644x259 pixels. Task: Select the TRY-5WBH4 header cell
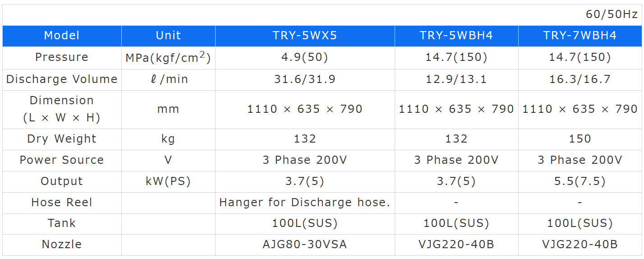(x=456, y=36)
